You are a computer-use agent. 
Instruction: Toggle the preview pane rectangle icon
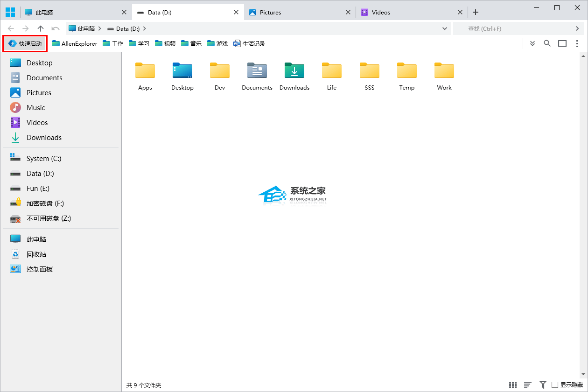coord(562,43)
